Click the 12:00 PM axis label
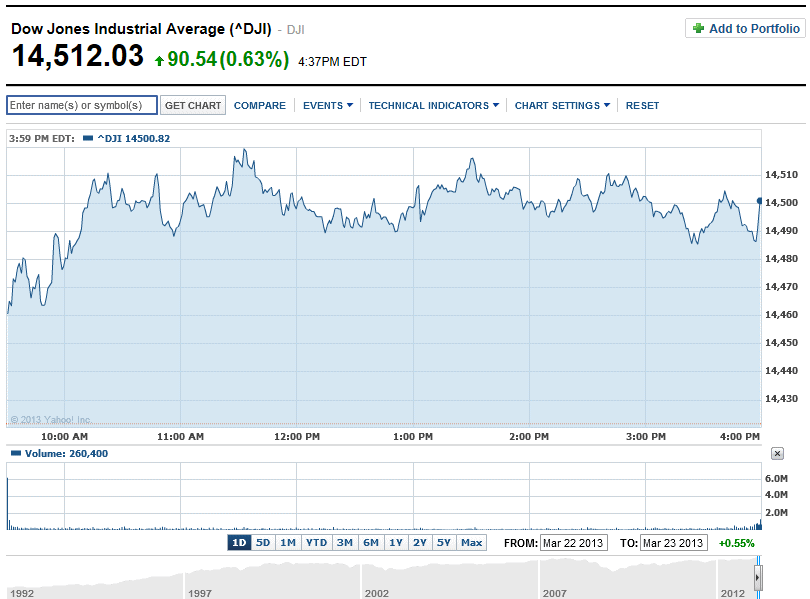Image resolution: width=810 pixels, height=599 pixels. coord(297,436)
